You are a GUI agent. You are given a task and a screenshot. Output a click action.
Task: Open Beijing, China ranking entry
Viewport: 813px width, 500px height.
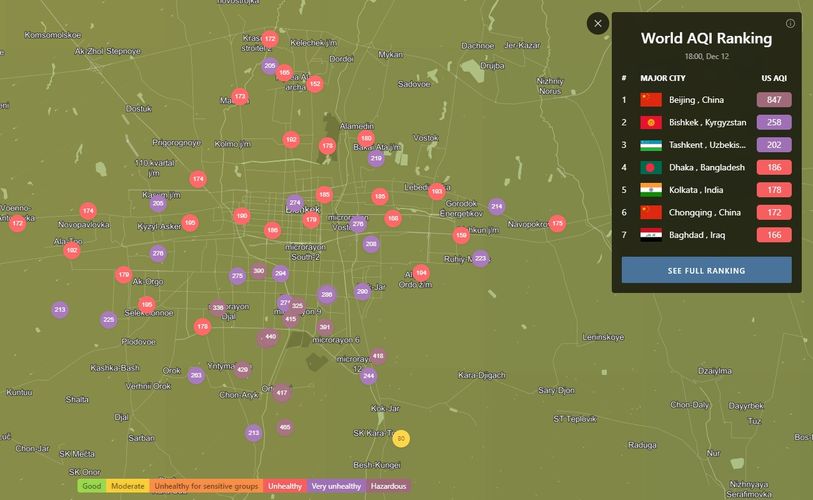click(x=696, y=100)
